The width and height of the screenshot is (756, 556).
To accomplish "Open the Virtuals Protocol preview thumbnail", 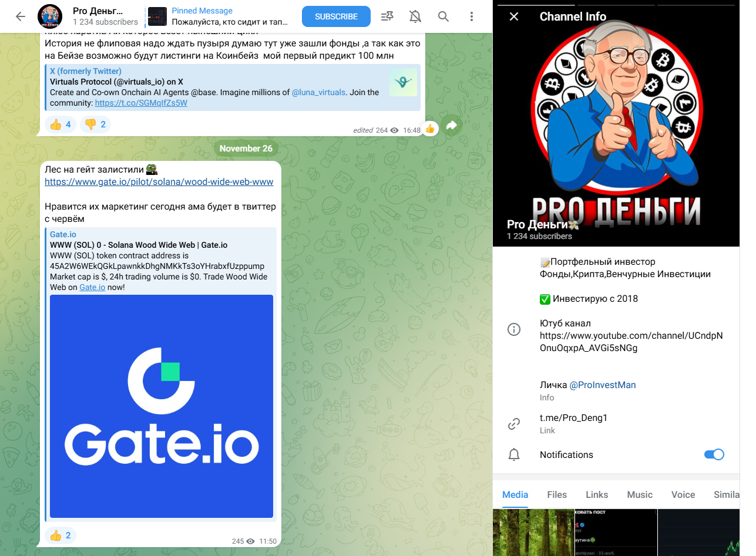I will tap(403, 82).
